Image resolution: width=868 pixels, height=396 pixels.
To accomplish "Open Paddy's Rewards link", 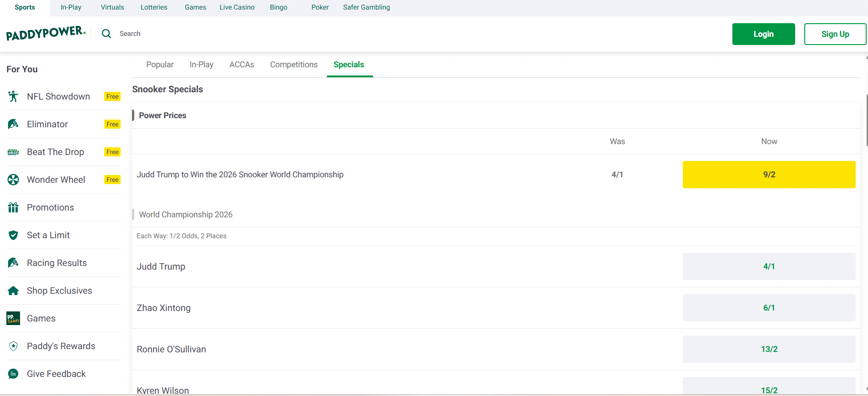I will click(64, 346).
